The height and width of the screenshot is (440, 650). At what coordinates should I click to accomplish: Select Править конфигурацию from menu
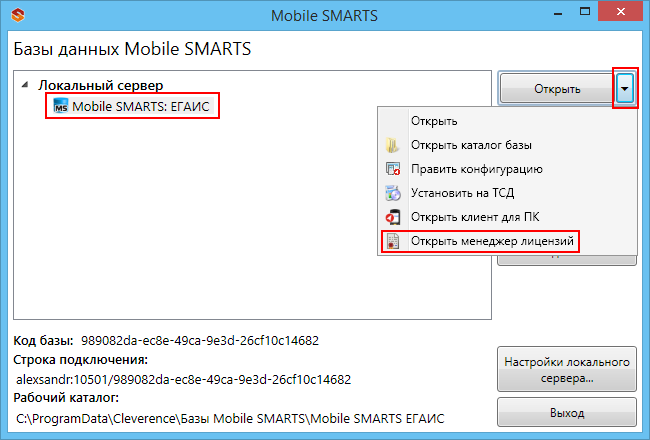507,169
